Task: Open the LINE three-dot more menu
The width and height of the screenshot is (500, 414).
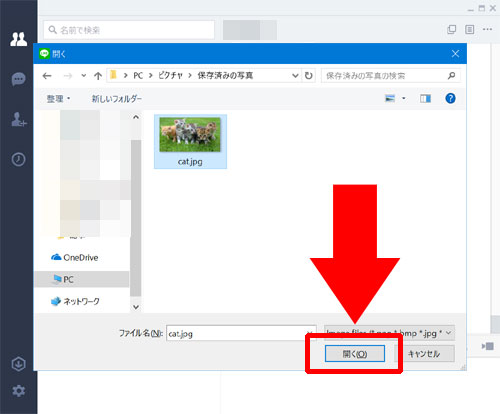Action: (487, 29)
